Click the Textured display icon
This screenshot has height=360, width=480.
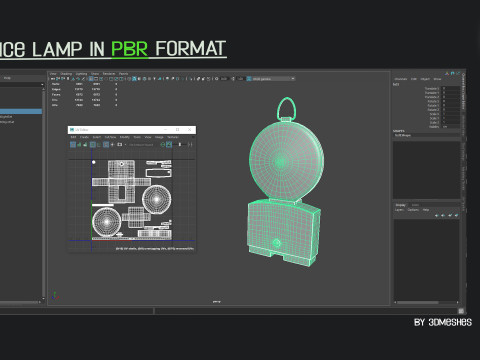point(150,79)
